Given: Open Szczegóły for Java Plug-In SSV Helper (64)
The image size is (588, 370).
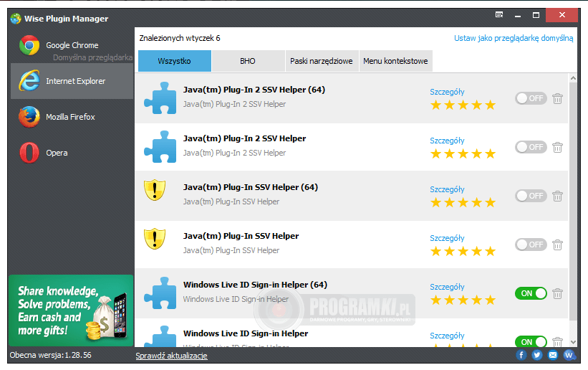Looking at the screenshot, I should (x=447, y=190).
